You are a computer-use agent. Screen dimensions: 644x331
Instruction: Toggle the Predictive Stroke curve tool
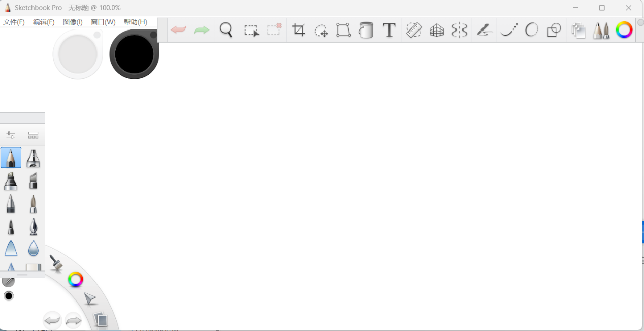tap(509, 30)
